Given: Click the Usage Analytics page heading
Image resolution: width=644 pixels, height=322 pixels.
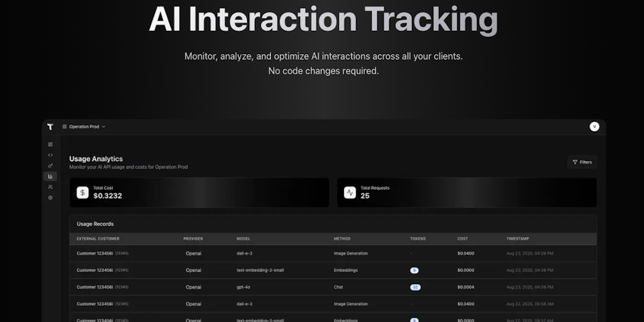Looking at the screenshot, I should point(96,159).
